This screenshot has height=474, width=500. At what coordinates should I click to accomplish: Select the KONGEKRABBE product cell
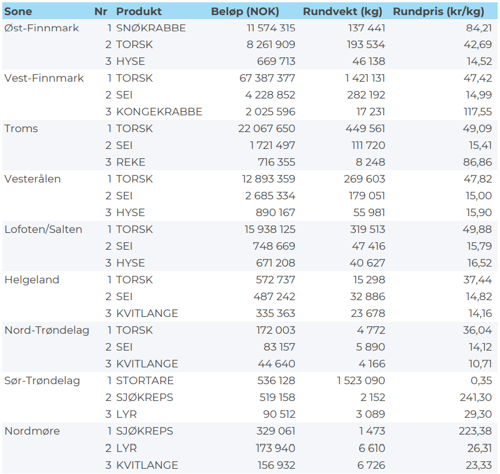click(159, 112)
